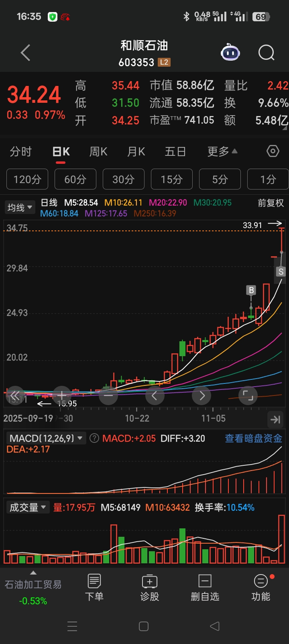This screenshot has width=289, height=644.
Task: Tap Android recent apps navigation icon
Action: click(72, 626)
